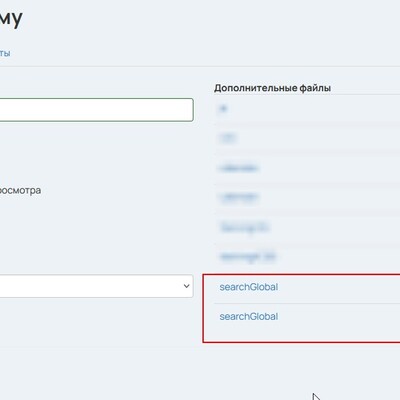The width and height of the screenshot is (400, 400).
Task: Open the second blurred short file entry
Action: [x=228, y=138]
